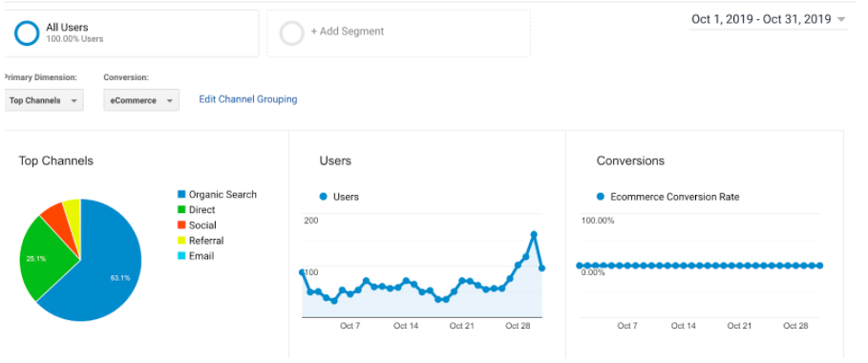The image size is (868, 363).
Task: Open the date range Oct 1 - Oct 31, 2019
Action: coord(761,19)
